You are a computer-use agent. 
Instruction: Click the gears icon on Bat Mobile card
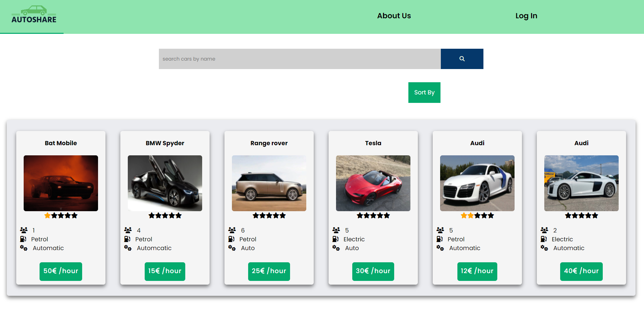tap(24, 248)
